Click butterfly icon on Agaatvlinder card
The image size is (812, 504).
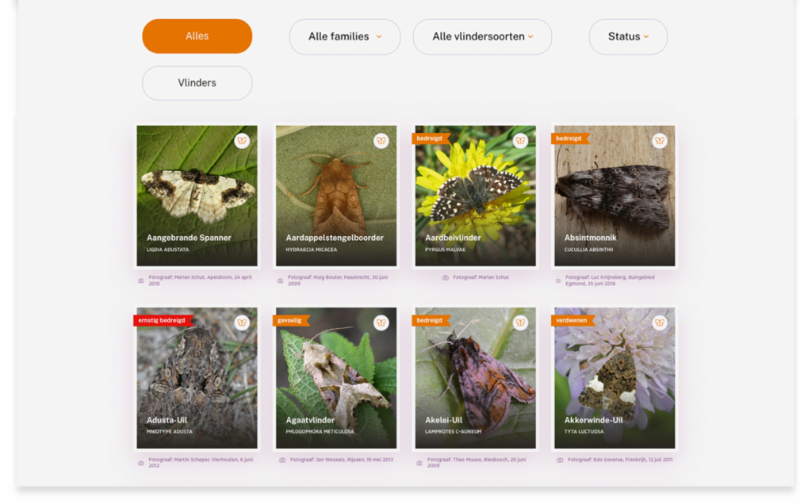tap(381, 323)
